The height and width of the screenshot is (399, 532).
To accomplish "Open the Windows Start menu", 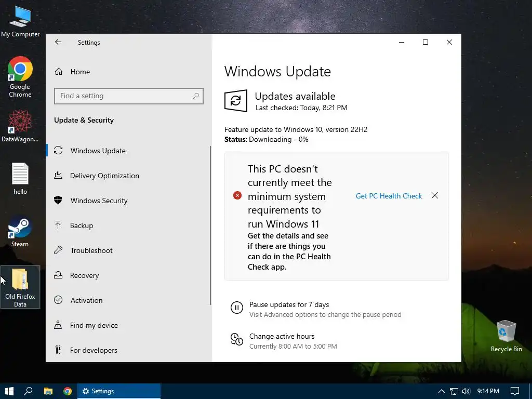I will pos(9,391).
